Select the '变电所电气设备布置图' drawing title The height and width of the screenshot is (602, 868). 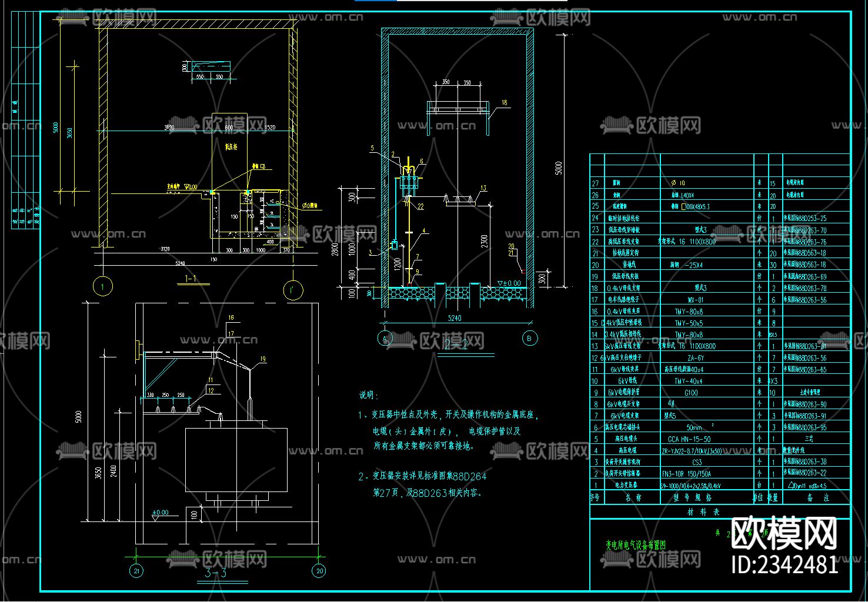pyautogui.click(x=636, y=545)
